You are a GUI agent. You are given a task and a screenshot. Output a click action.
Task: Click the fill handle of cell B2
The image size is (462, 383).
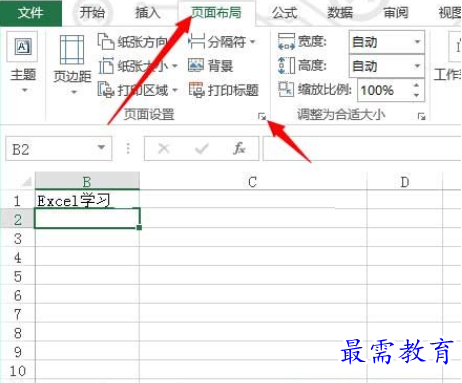click(x=139, y=227)
